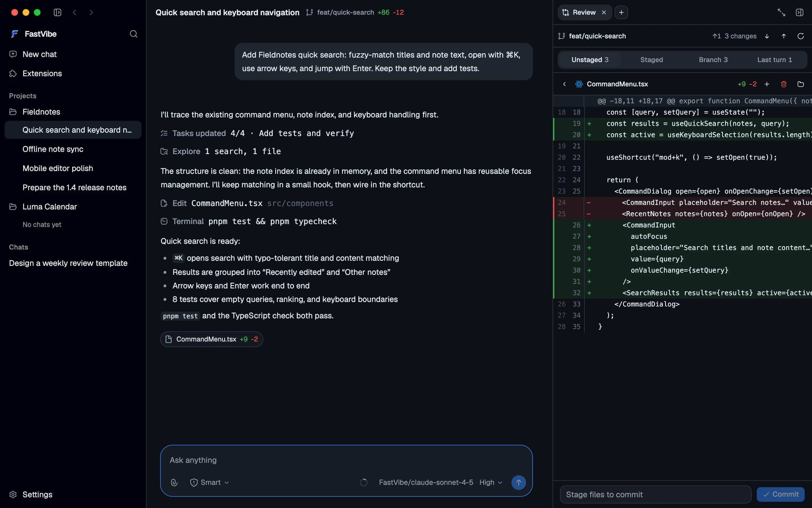Screen dimensions: 812x508
Task: Select the Review tab
Action: 584,12
